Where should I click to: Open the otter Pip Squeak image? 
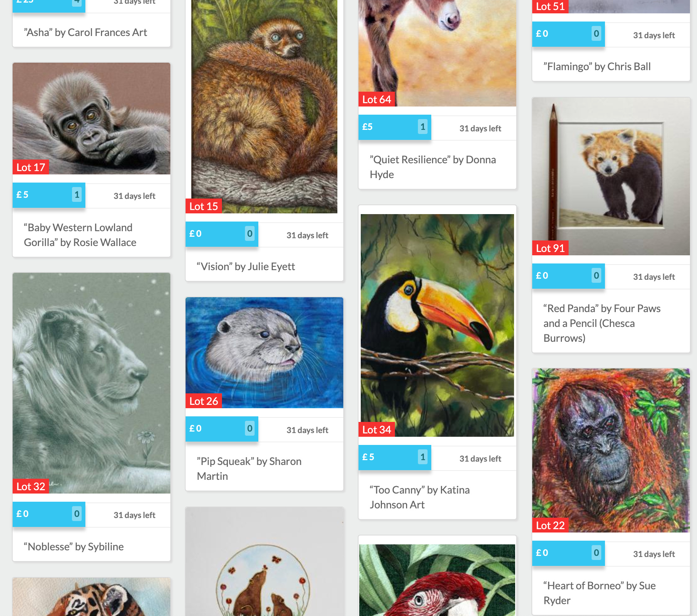point(264,353)
